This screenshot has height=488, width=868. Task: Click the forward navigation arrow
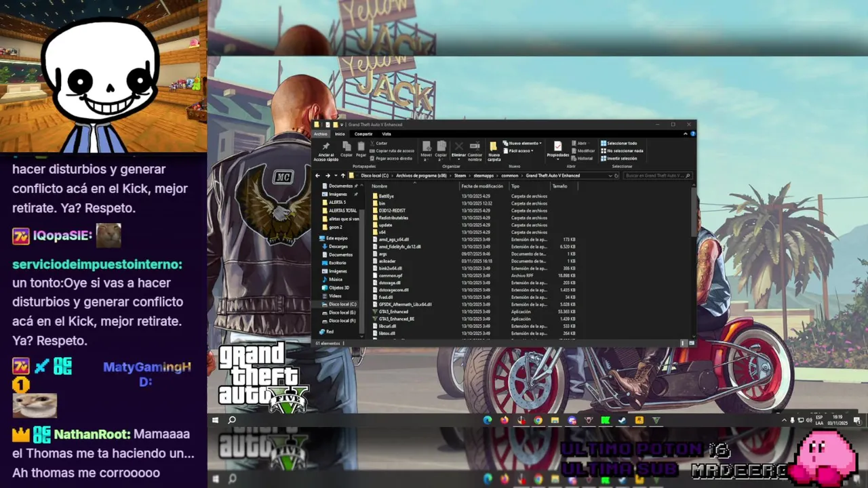328,176
